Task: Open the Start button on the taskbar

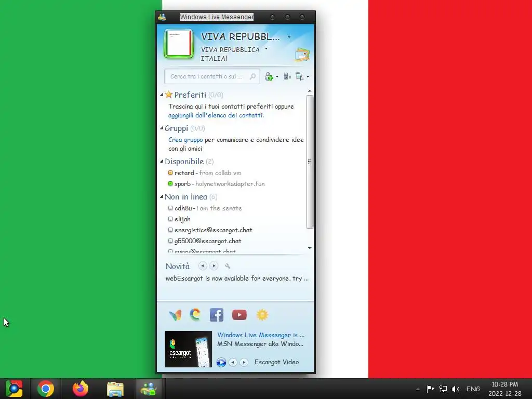Action: (x=14, y=389)
